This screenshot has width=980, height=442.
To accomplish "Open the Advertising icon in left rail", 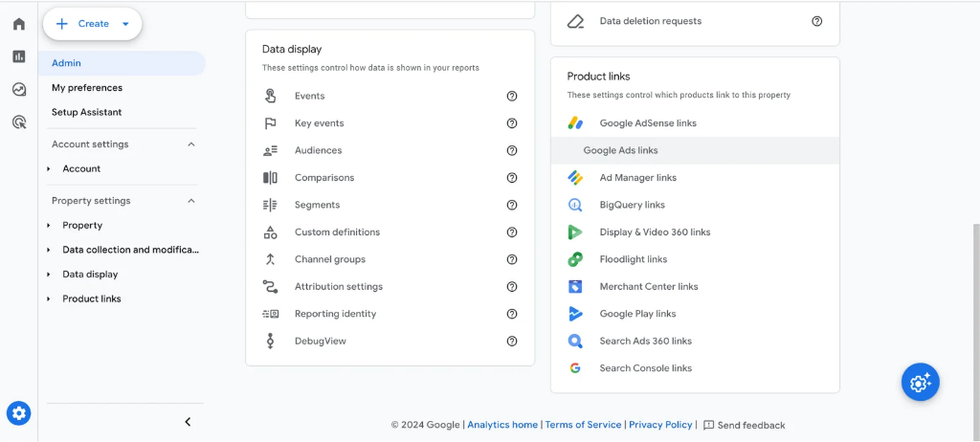I will (19, 122).
